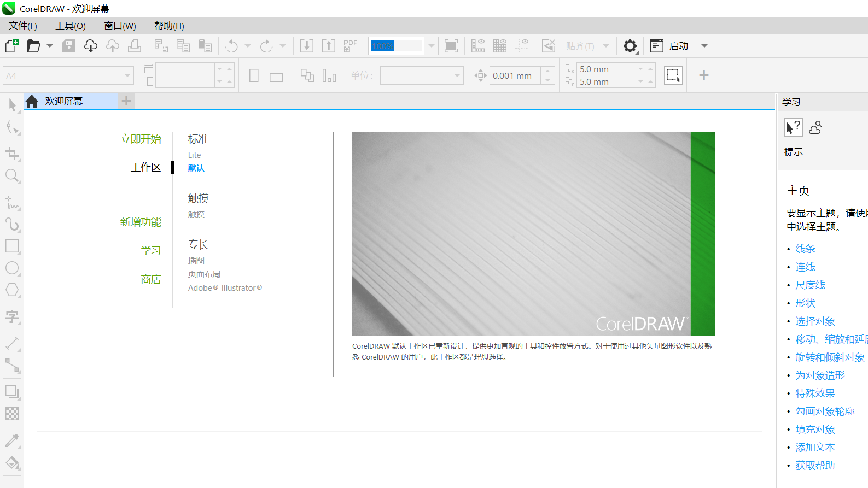868x488 pixels.
Task: Select the Ellipse tool
Action: click(x=12, y=268)
